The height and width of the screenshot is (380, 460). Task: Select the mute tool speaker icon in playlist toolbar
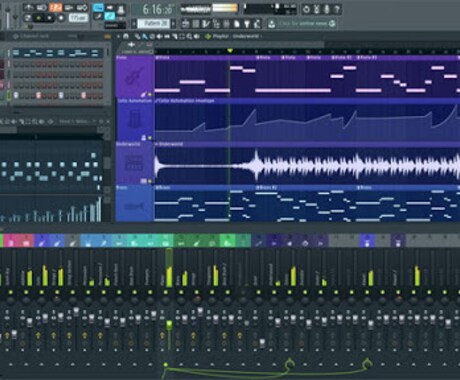tap(159, 36)
